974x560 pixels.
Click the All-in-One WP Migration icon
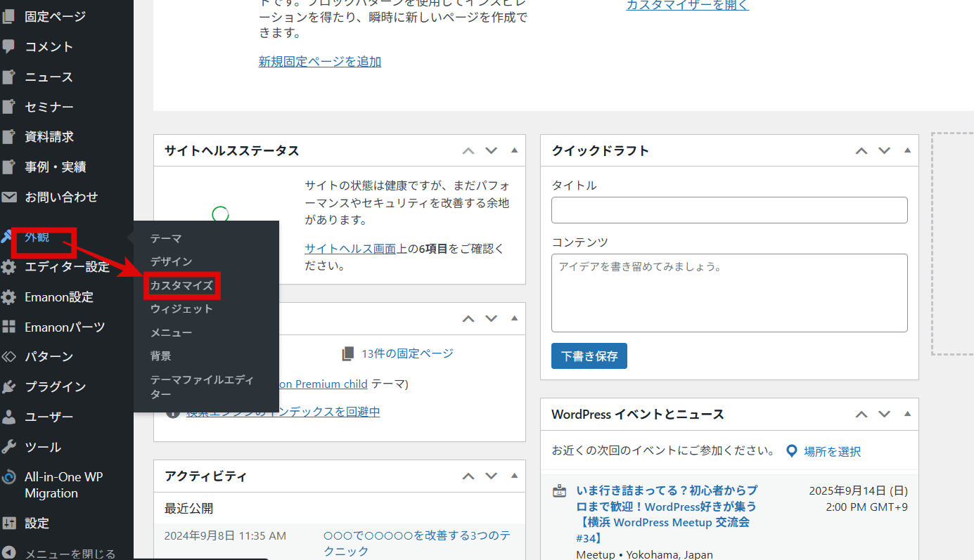click(x=9, y=477)
